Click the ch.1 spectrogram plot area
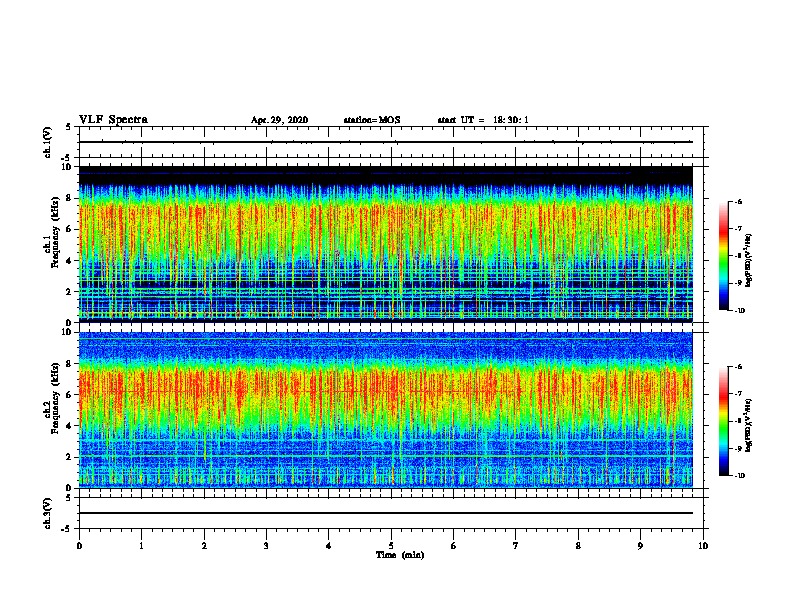This screenshot has width=792, height=612. tap(385, 244)
